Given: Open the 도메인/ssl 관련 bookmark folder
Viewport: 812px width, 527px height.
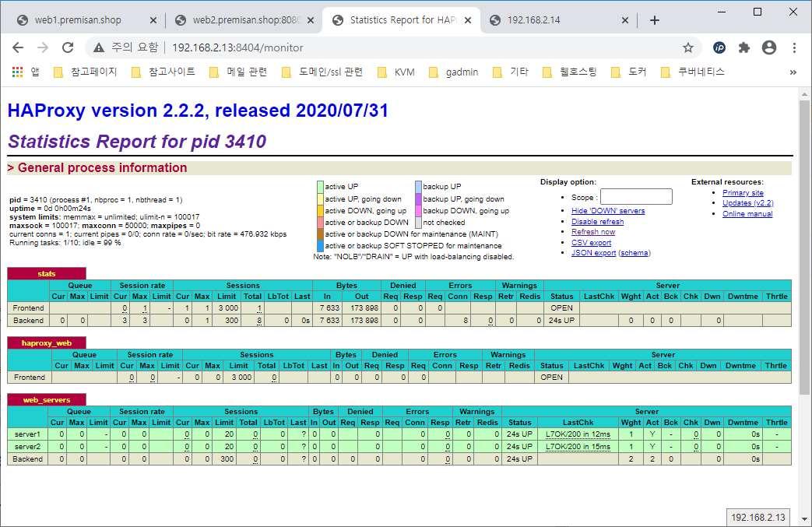Looking at the screenshot, I should coord(322,72).
